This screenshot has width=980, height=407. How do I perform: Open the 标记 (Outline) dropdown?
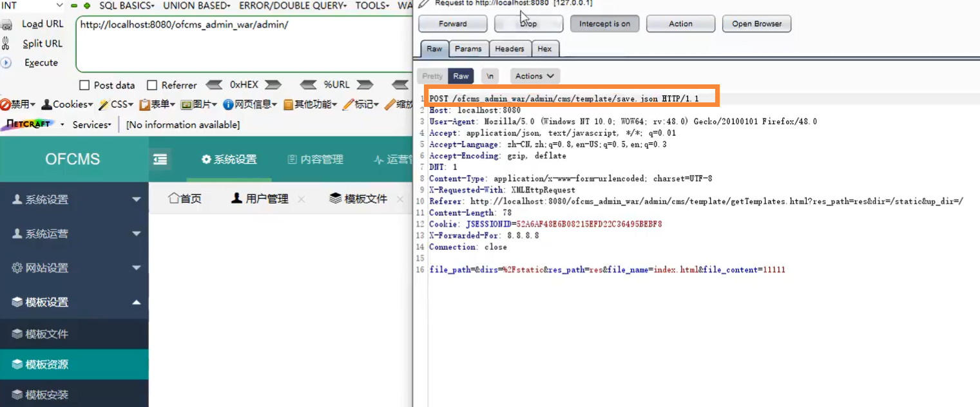coord(361,104)
